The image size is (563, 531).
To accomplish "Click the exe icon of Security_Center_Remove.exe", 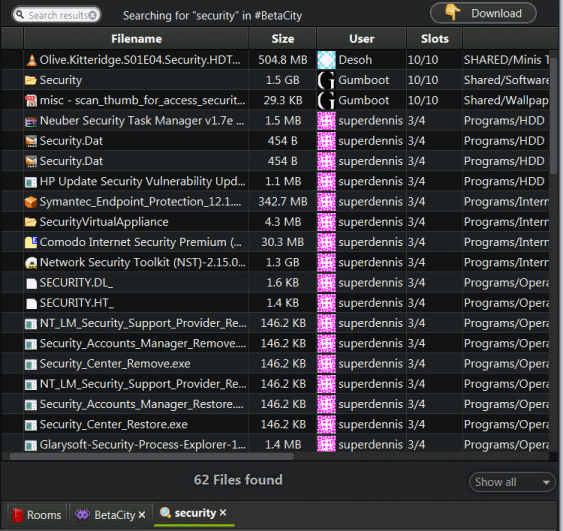I will [31, 364].
